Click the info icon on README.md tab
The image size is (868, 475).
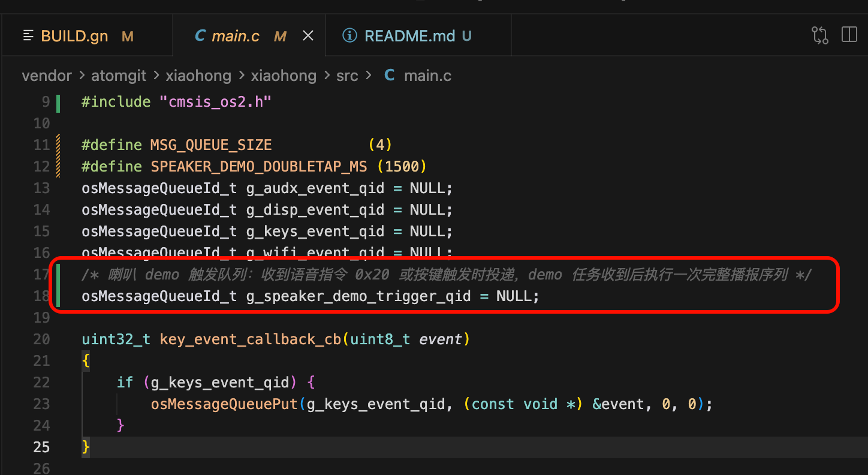(349, 36)
